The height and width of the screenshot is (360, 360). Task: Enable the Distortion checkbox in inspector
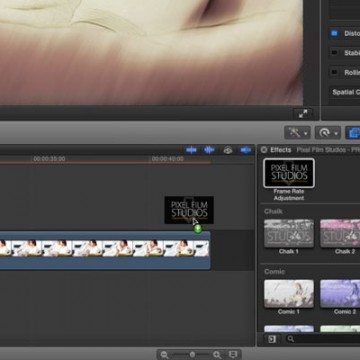[334, 33]
